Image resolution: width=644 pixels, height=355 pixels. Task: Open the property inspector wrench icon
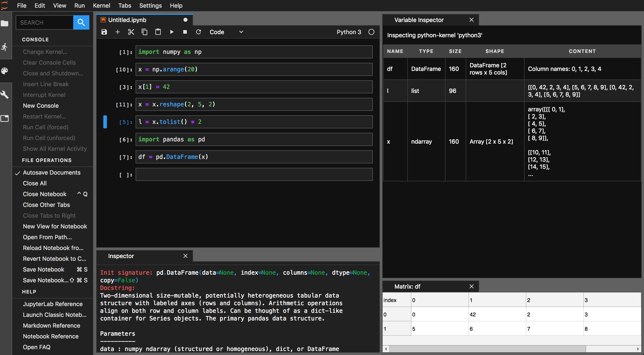coord(5,95)
